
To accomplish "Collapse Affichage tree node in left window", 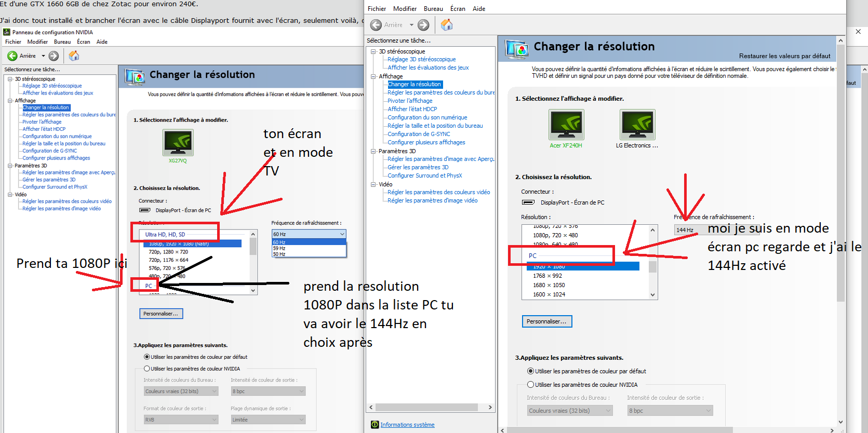I will click(10, 101).
